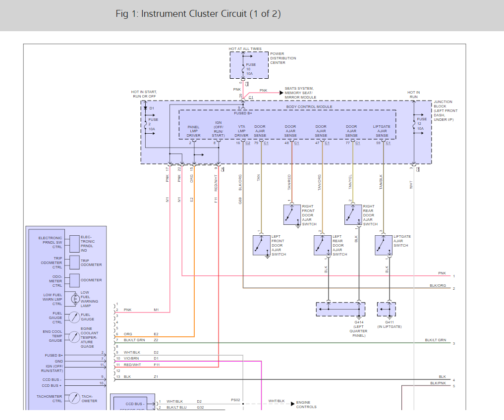Image resolution: width=504 pixels, height=420 pixels.
Task: Click the Right Front Door Ajar Switch symbol
Action: coord(292,215)
